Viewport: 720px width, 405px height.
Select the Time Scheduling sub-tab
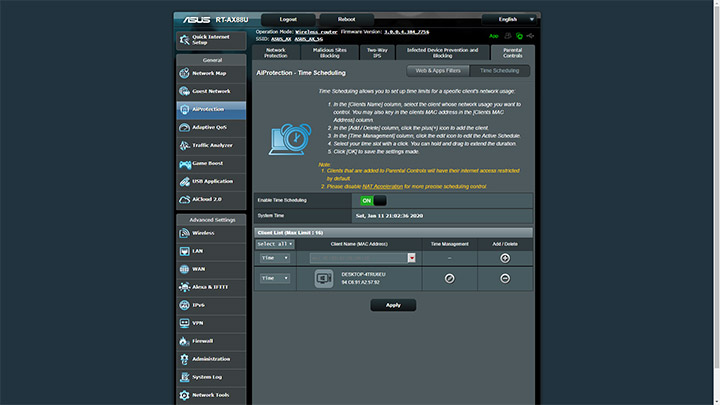point(499,71)
